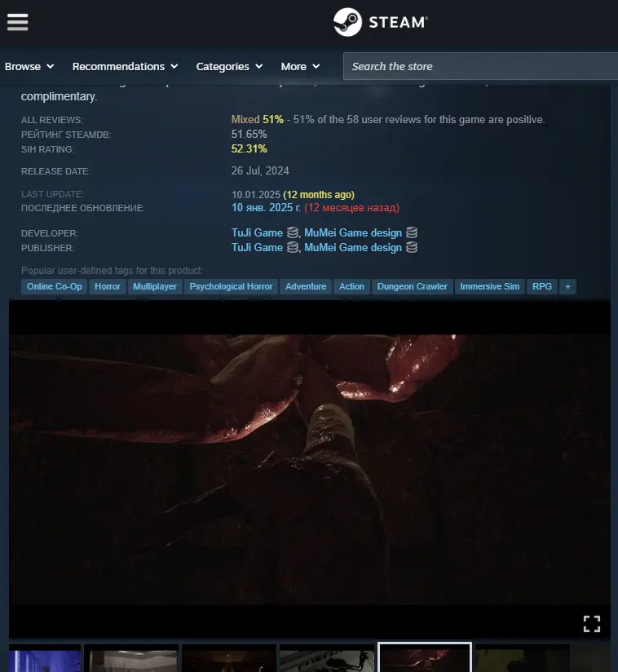The image size is (618, 672).
Task: Open the TuJi Game developer link
Action: [x=257, y=232]
